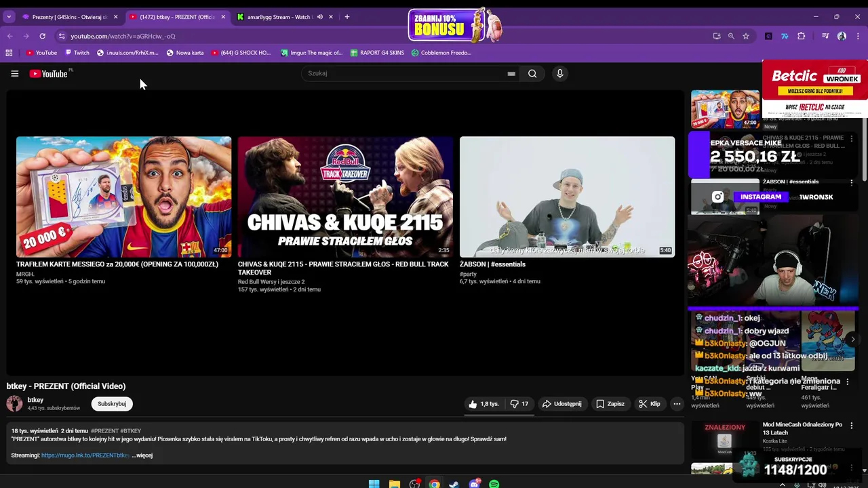Save the video with Zapisz
Viewport: 868px width, 488px height.
coord(610,404)
